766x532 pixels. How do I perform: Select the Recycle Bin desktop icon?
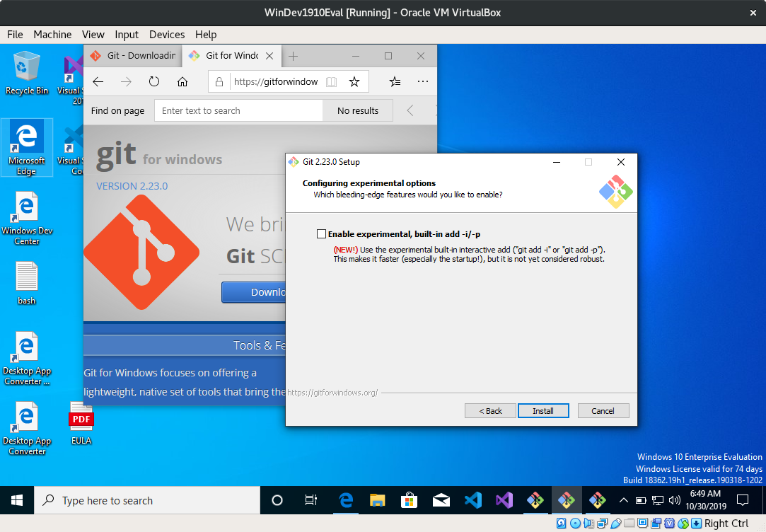[x=26, y=74]
